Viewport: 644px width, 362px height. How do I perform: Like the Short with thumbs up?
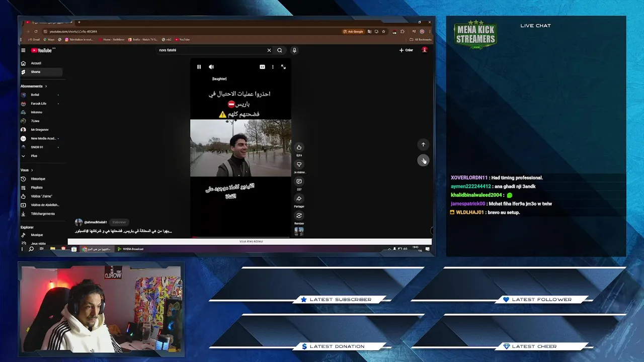(x=299, y=147)
